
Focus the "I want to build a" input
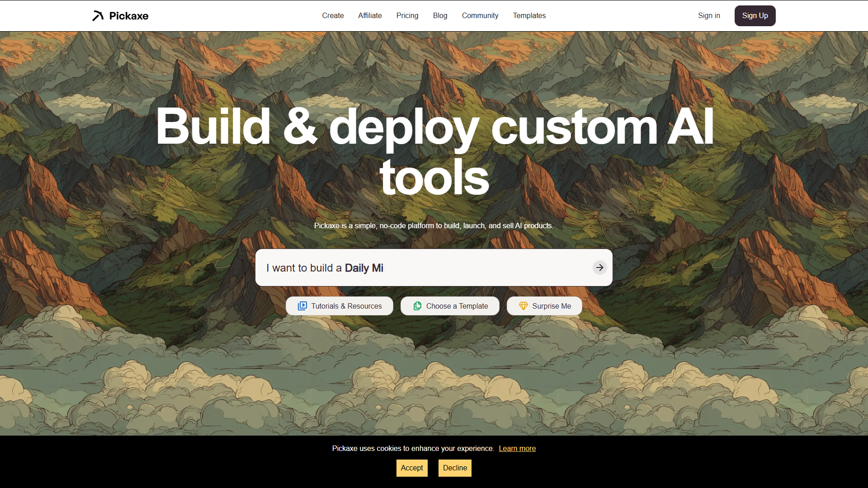click(x=425, y=267)
